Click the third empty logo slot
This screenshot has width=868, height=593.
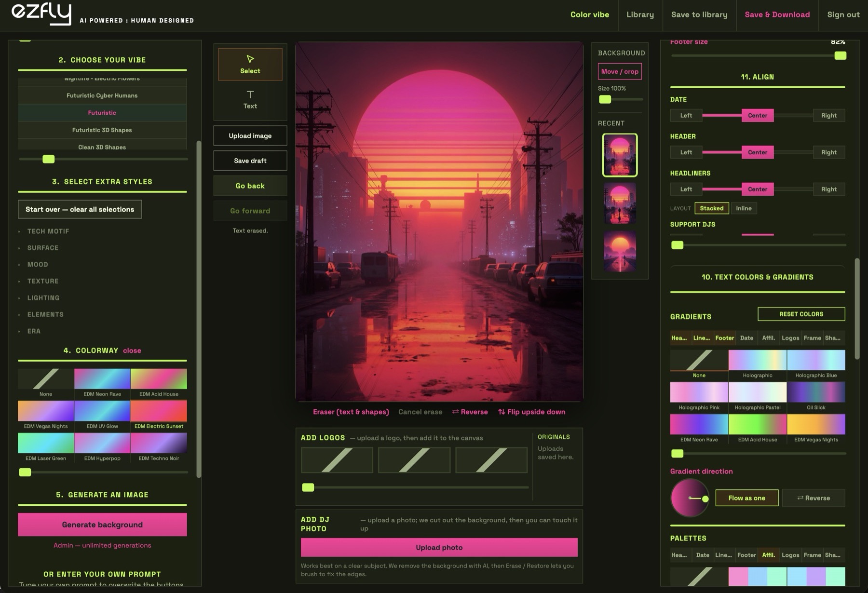coord(491,459)
